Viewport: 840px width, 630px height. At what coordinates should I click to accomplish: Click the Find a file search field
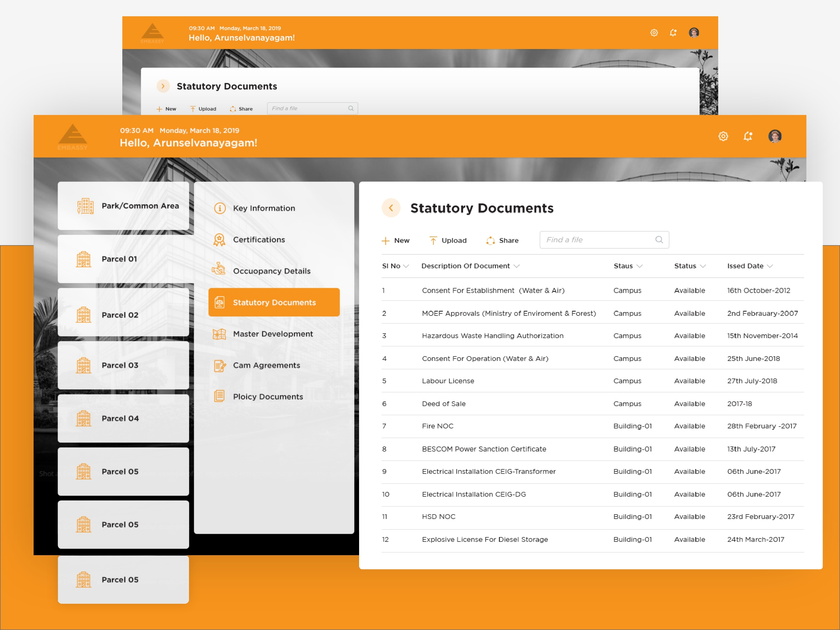click(604, 240)
